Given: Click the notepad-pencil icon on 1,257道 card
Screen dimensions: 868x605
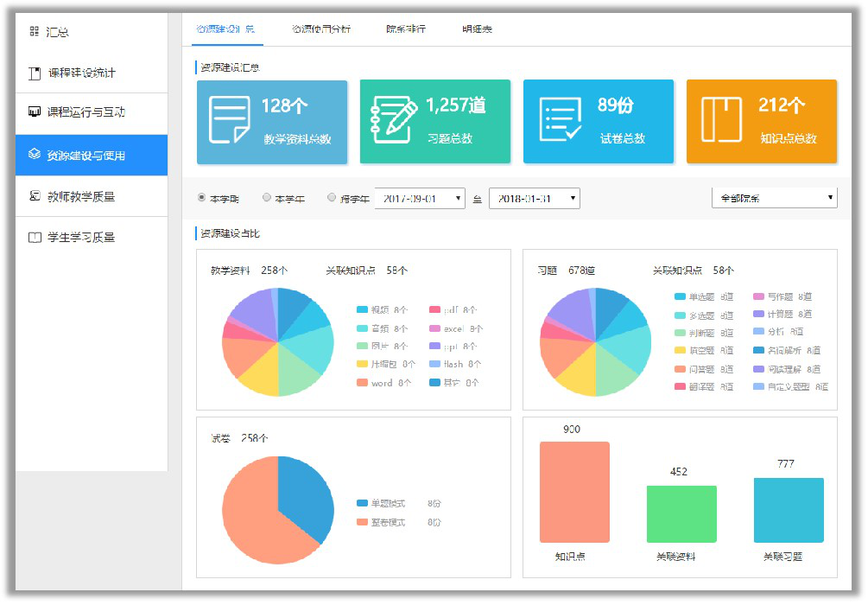Looking at the screenshot, I should (x=393, y=120).
